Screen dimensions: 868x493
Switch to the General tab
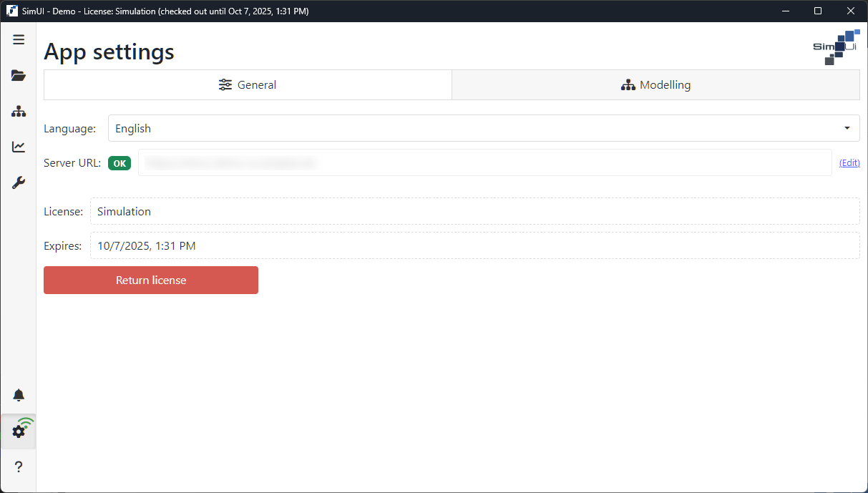point(248,85)
